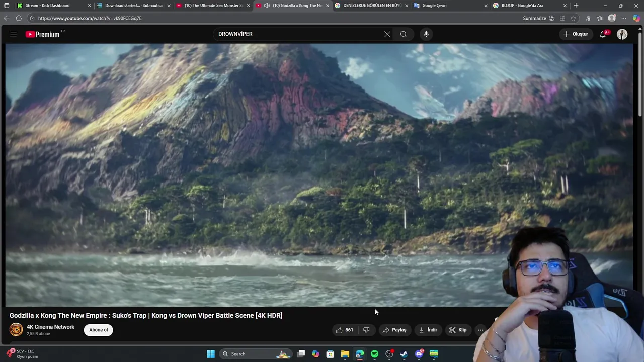This screenshot has height=362, width=644.
Task: Open Steam from the taskbar
Action: coord(404,354)
